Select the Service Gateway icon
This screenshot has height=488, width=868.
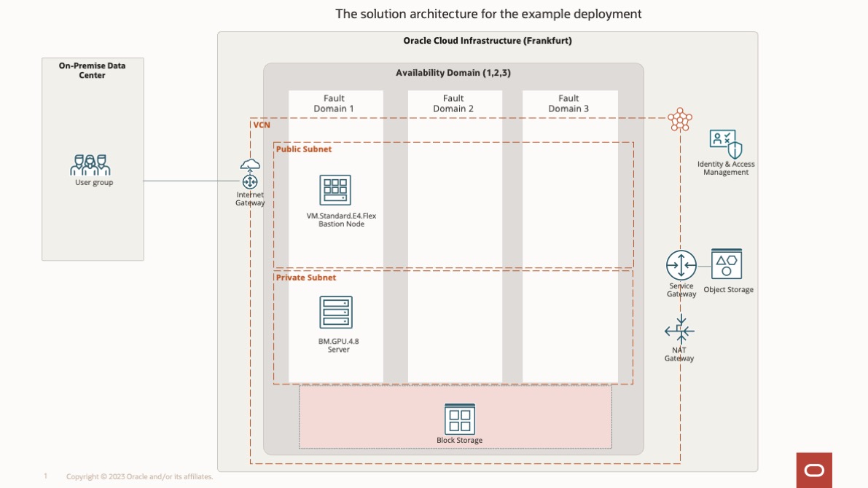pyautogui.click(x=680, y=265)
